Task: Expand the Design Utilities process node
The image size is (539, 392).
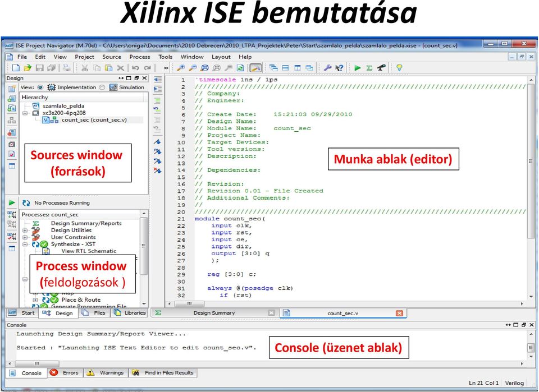Action: click(x=25, y=230)
